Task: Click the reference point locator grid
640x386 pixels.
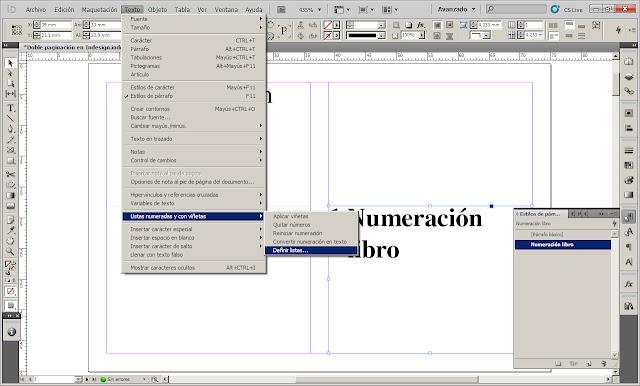Action: pos(17,30)
